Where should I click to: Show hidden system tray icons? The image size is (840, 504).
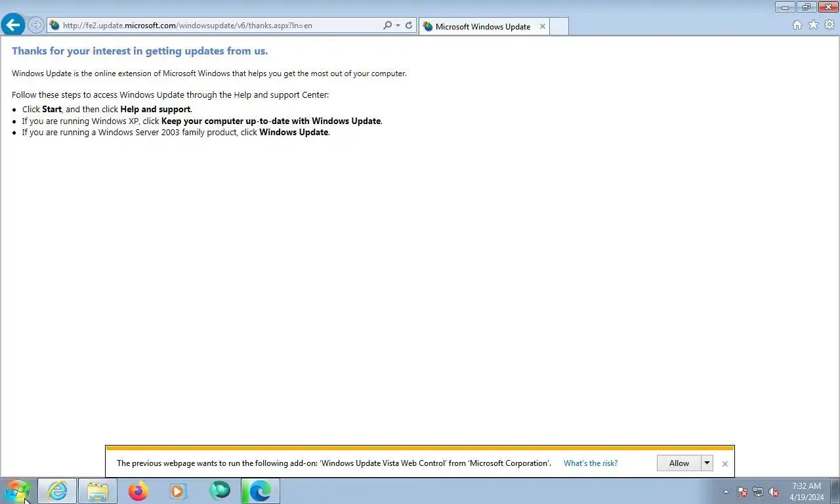click(726, 492)
